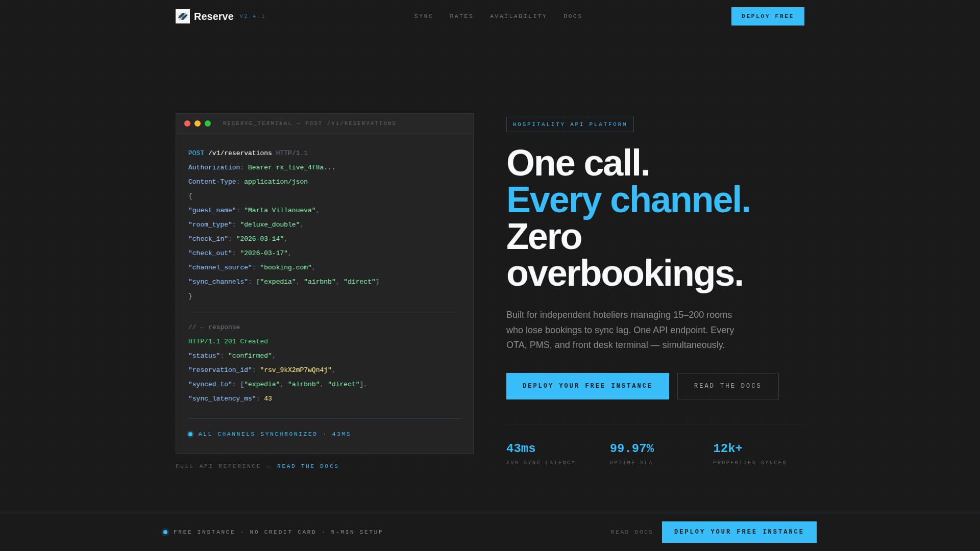Viewport: 980px width, 551px height.
Task: Open Docs in the top navigation
Action: click(x=573, y=16)
